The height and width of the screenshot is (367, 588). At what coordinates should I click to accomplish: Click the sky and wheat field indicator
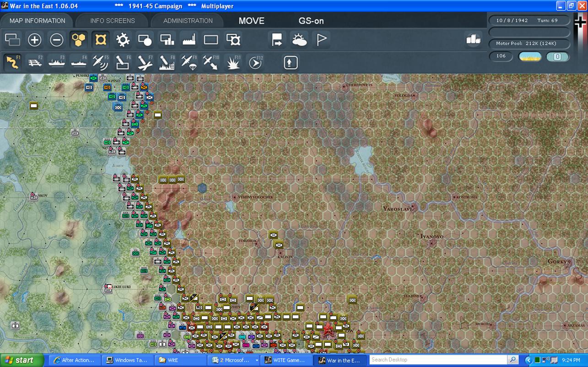pos(530,57)
